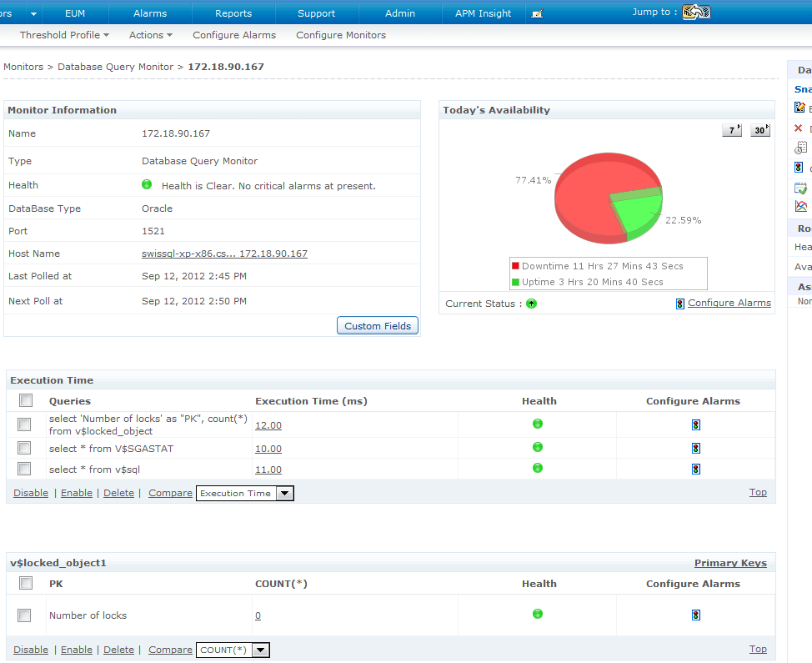Click health icon for v$locked_object query row

[538, 424]
